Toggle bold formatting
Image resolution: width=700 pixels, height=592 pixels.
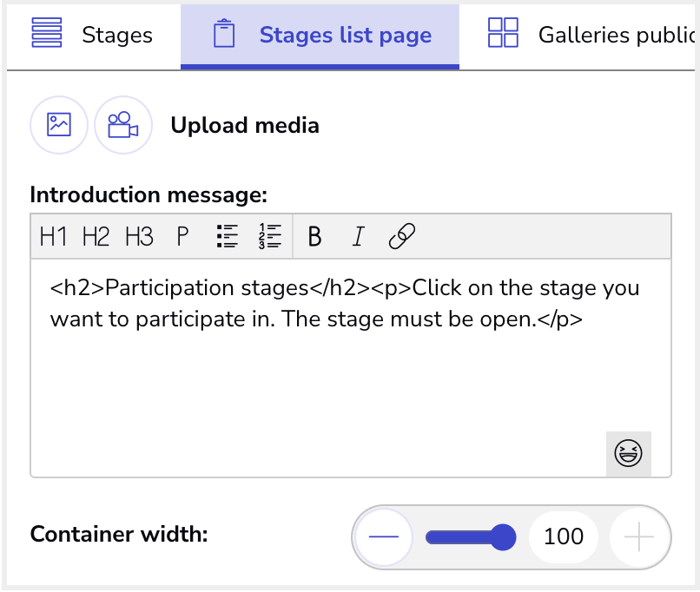(x=314, y=236)
